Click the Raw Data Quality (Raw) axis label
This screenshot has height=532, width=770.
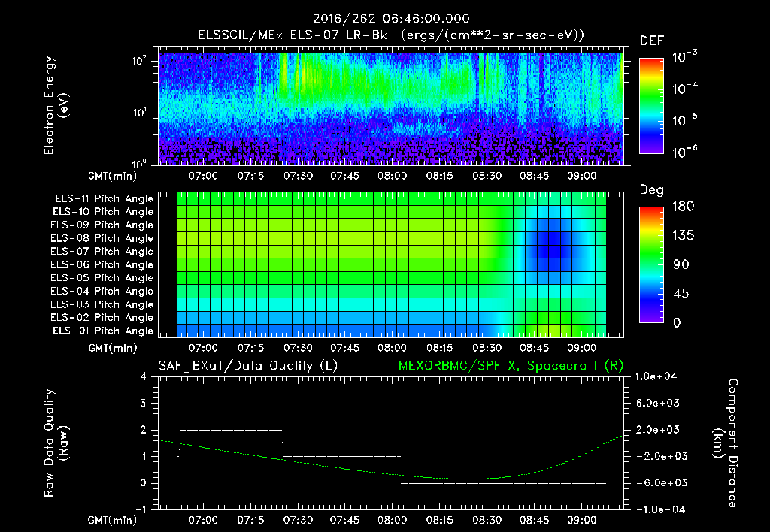56,443
